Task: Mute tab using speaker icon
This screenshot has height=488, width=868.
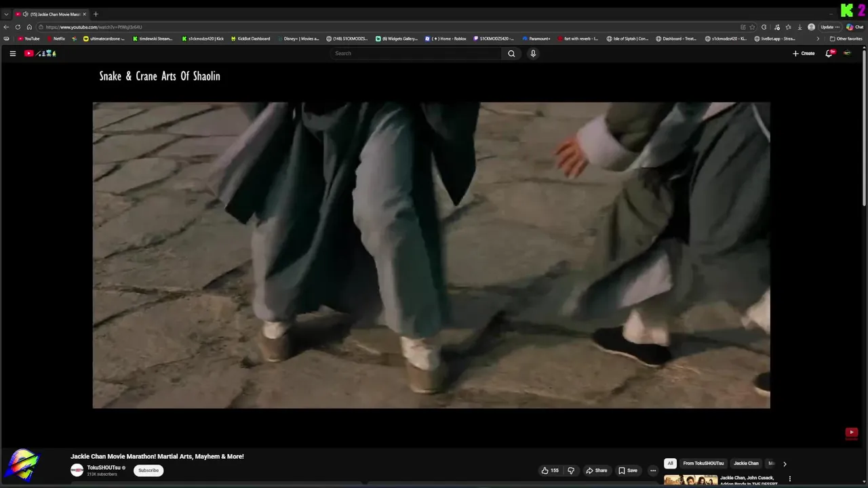Action: tap(26, 14)
